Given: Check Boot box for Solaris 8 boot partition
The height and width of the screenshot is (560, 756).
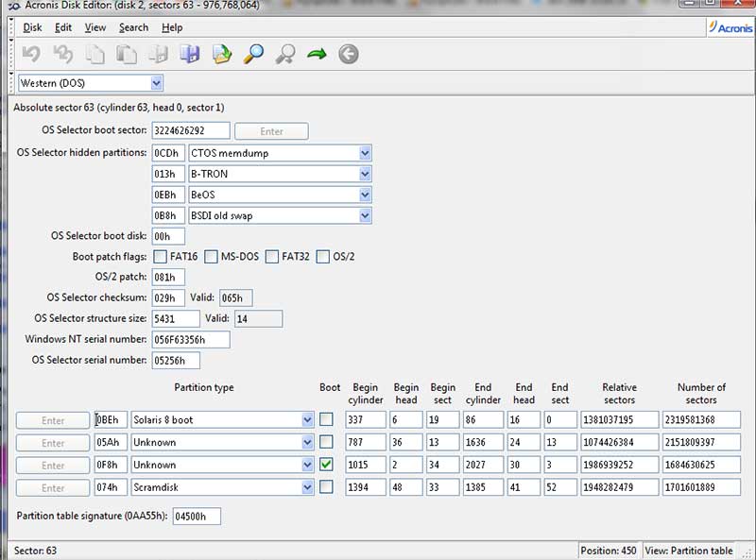Looking at the screenshot, I should click(x=326, y=419).
